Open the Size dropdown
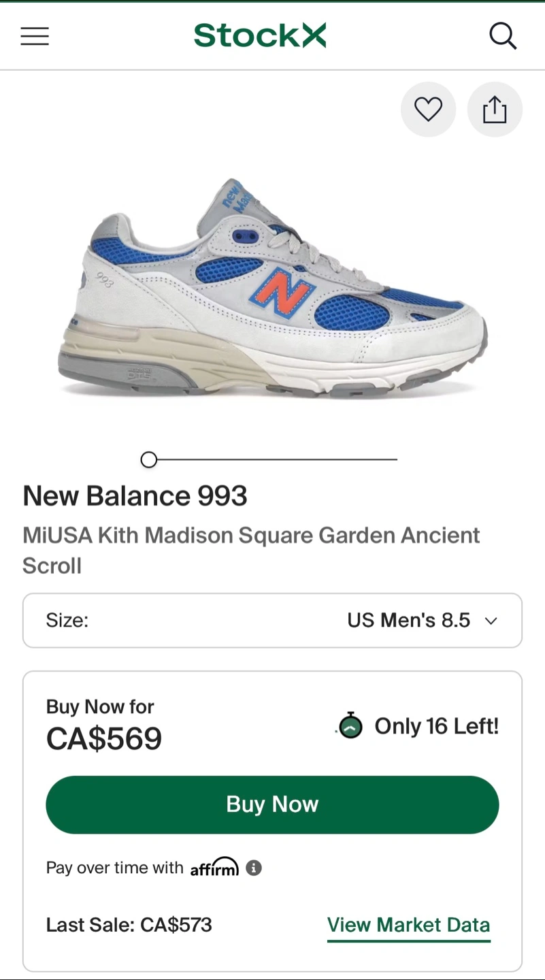This screenshot has width=545, height=980. 272,621
